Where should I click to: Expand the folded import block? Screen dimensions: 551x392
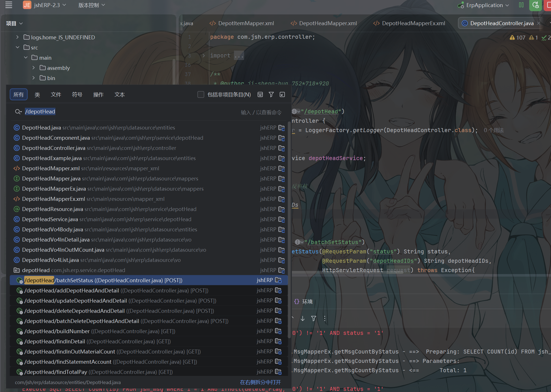(203, 55)
